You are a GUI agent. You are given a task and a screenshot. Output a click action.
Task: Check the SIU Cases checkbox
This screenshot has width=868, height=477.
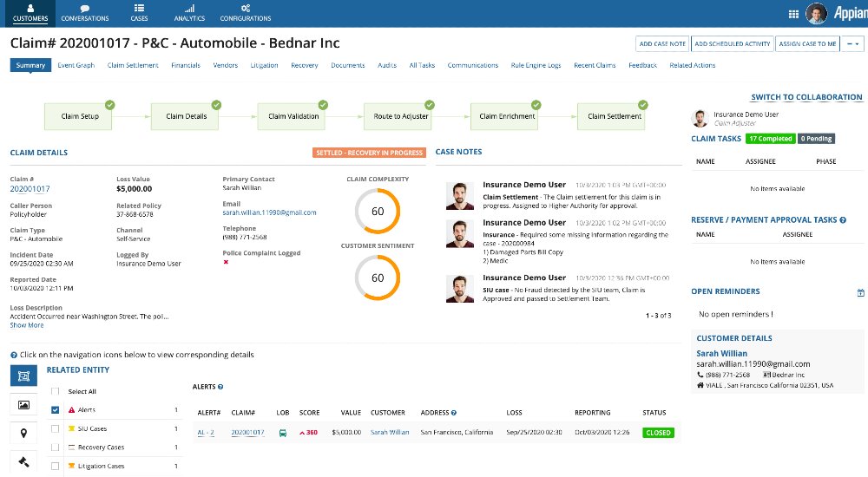click(55, 428)
